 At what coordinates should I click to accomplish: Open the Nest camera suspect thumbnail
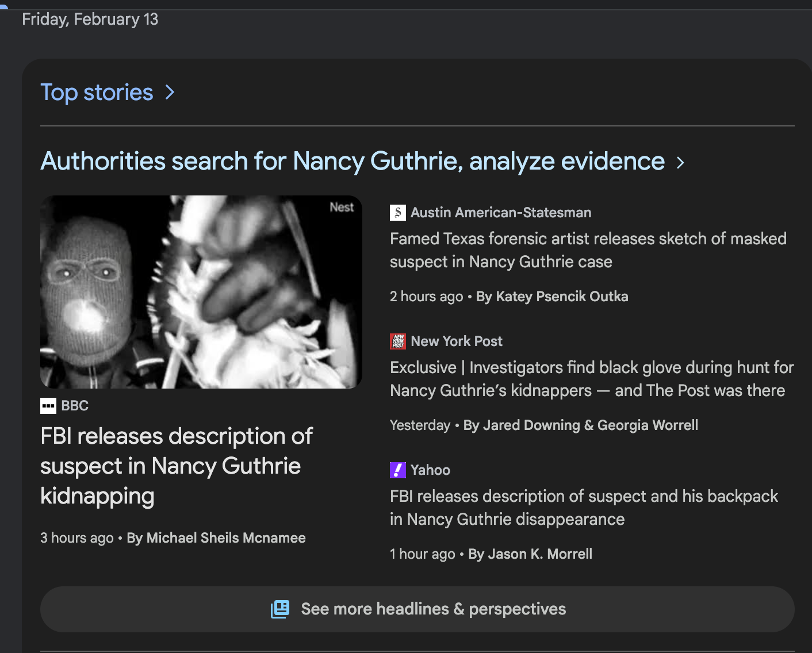(201, 292)
